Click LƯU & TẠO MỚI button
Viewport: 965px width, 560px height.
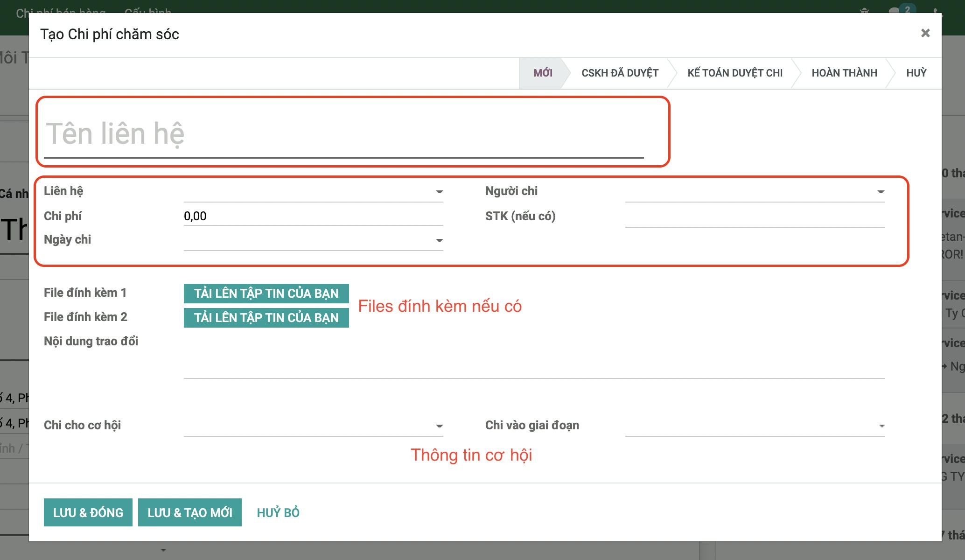click(190, 512)
